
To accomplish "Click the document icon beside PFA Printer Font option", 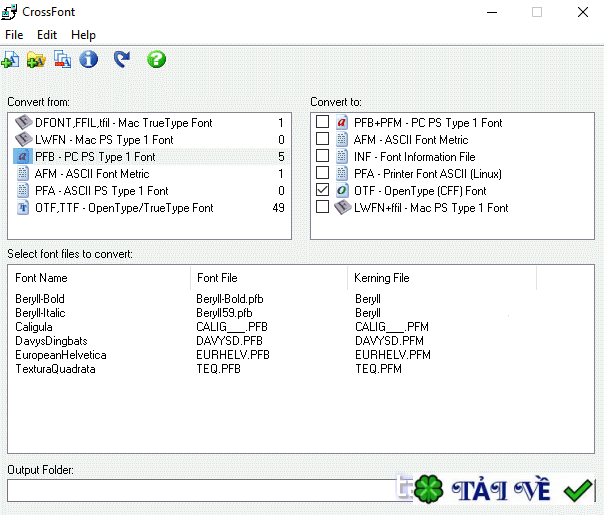I will (342, 173).
